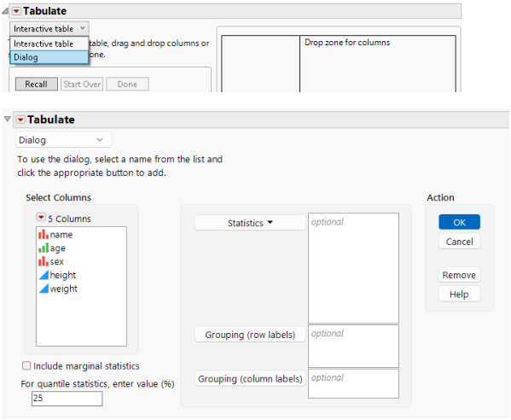The width and height of the screenshot is (511, 420).
Task: Open red triangle menu of lower Tabulate panel
Action: (20, 120)
